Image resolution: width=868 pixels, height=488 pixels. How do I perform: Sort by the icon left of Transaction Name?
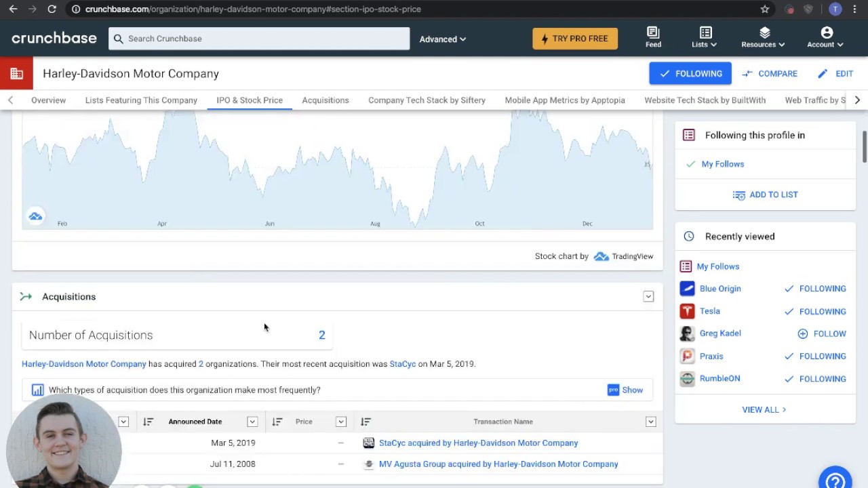366,422
